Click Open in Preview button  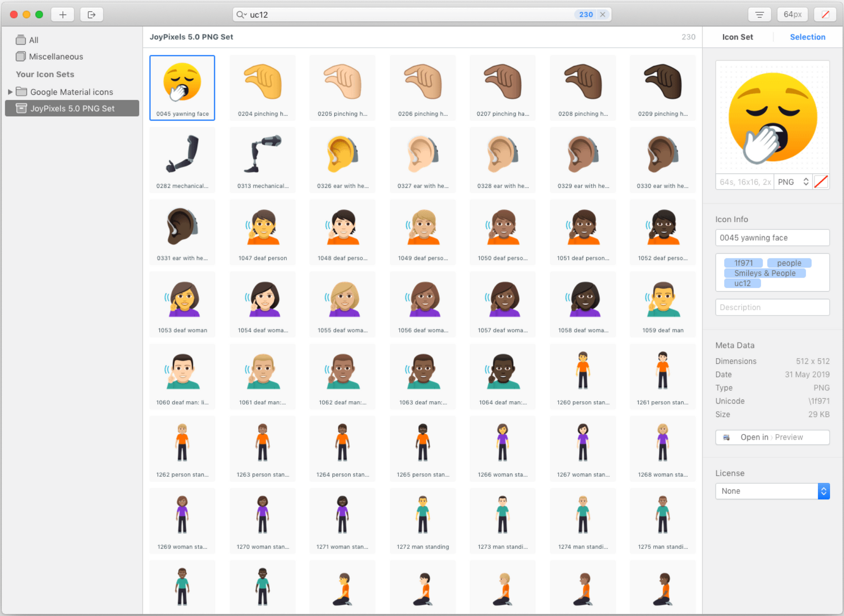point(772,438)
